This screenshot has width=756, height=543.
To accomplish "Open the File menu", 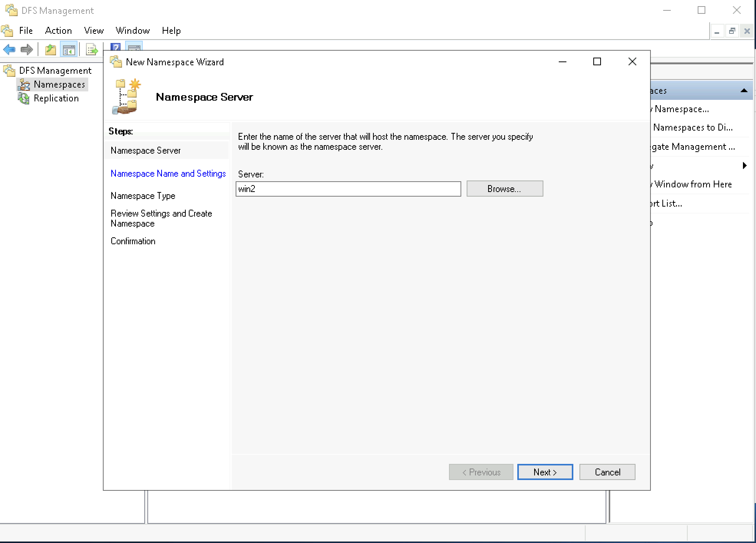I will 26,31.
